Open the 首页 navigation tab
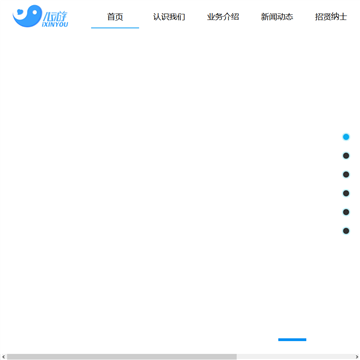This screenshot has width=360, height=360. tap(115, 17)
